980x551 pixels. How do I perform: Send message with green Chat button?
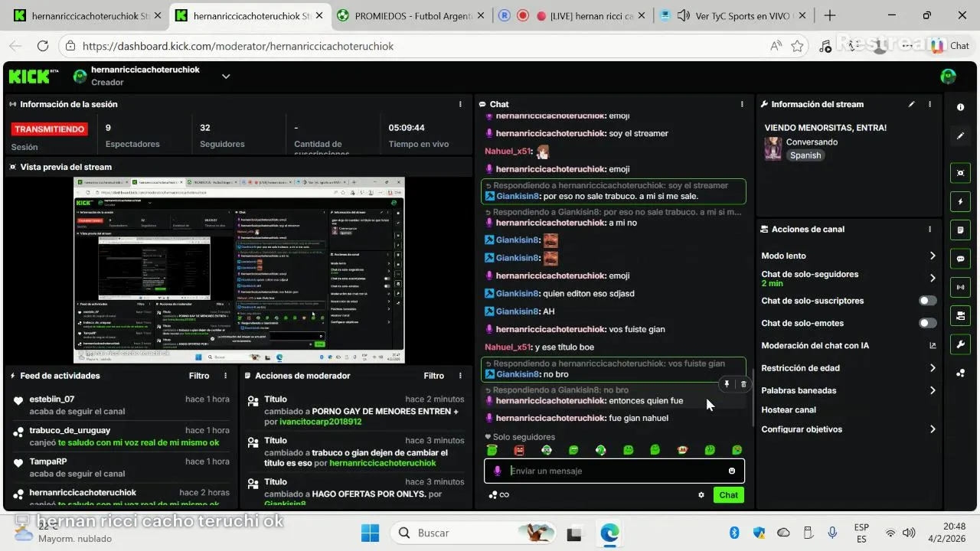(x=728, y=495)
